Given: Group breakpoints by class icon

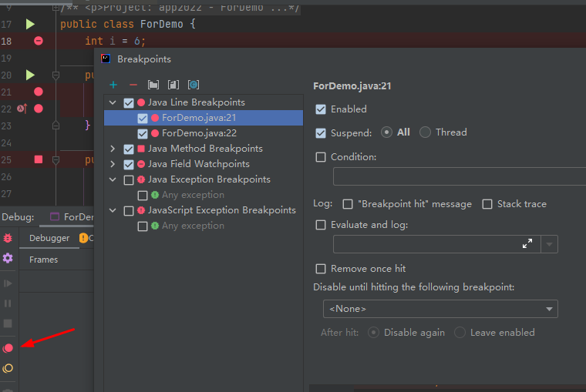Looking at the screenshot, I should [x=194, y=85].
